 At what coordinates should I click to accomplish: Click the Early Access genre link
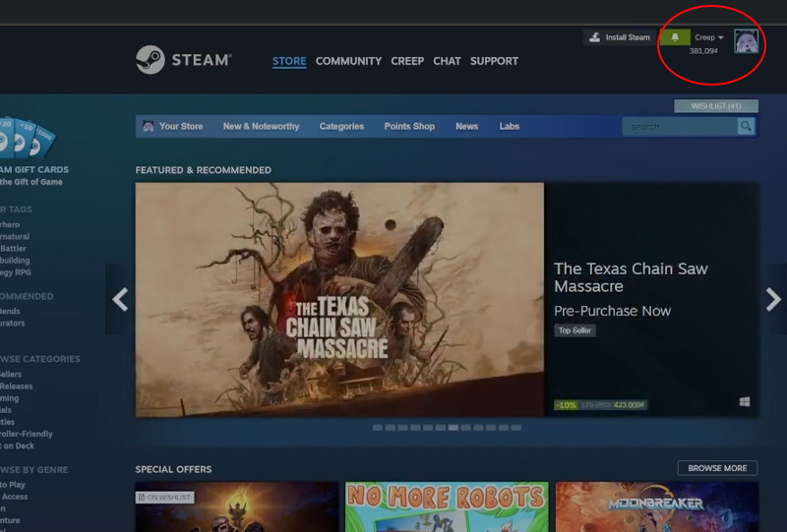point(14,497)
